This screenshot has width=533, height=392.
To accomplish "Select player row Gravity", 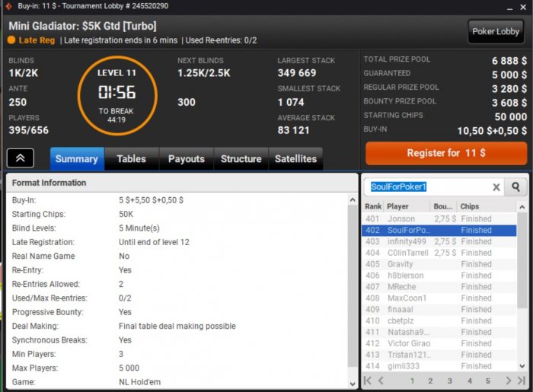I will click(439, 264).
